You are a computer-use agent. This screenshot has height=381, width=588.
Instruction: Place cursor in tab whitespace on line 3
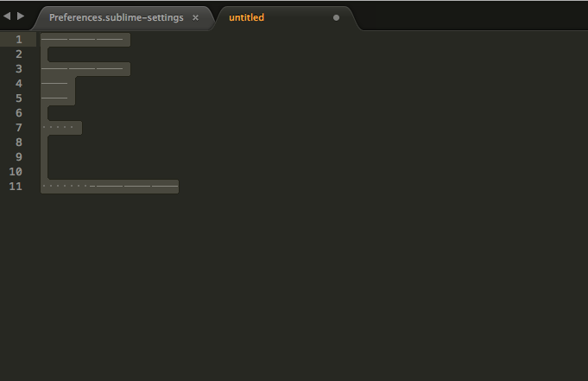point(82,69)
